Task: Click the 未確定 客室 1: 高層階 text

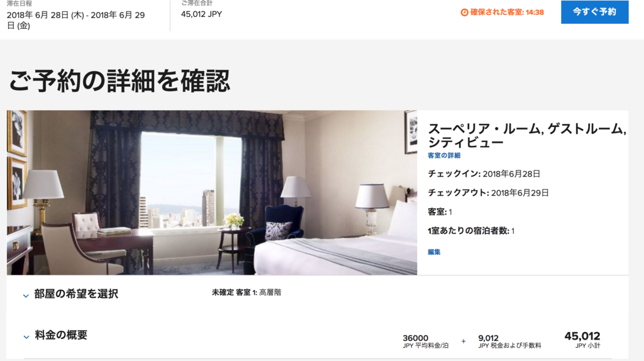Action: [247, 292]
